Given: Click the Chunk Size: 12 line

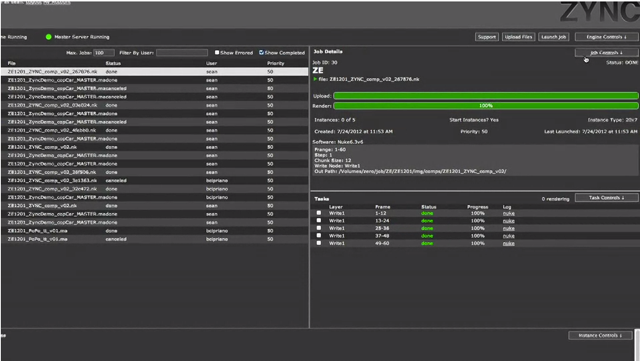Looking at the screenshot, I should [333, 160].
